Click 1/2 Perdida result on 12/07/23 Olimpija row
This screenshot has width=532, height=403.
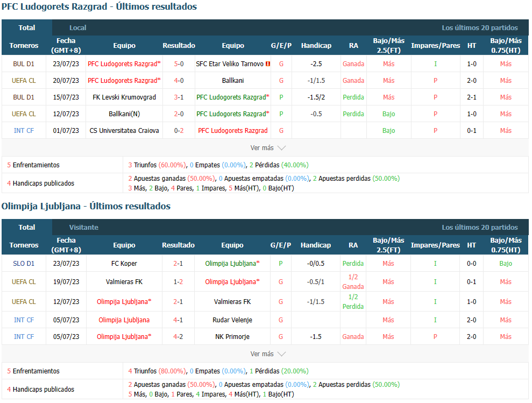[x=353, y=301]
